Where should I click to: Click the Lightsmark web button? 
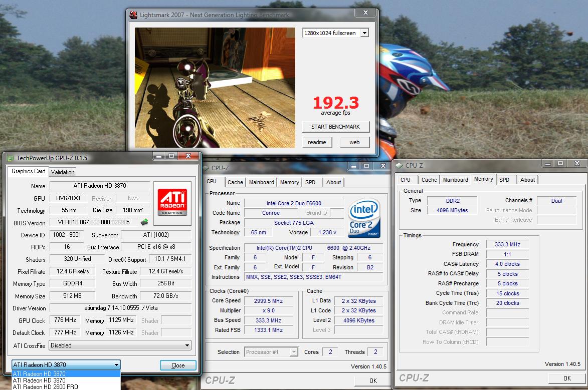click(354, 142)
